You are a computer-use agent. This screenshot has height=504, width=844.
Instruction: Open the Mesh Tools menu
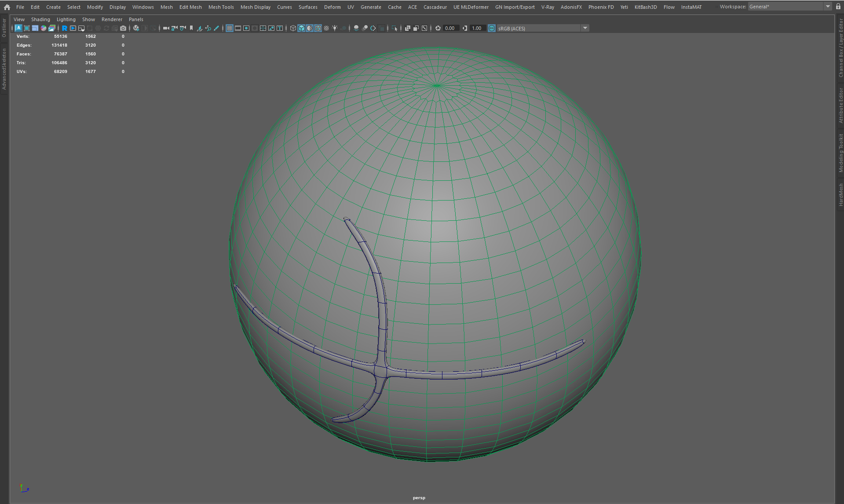(221, 7)
